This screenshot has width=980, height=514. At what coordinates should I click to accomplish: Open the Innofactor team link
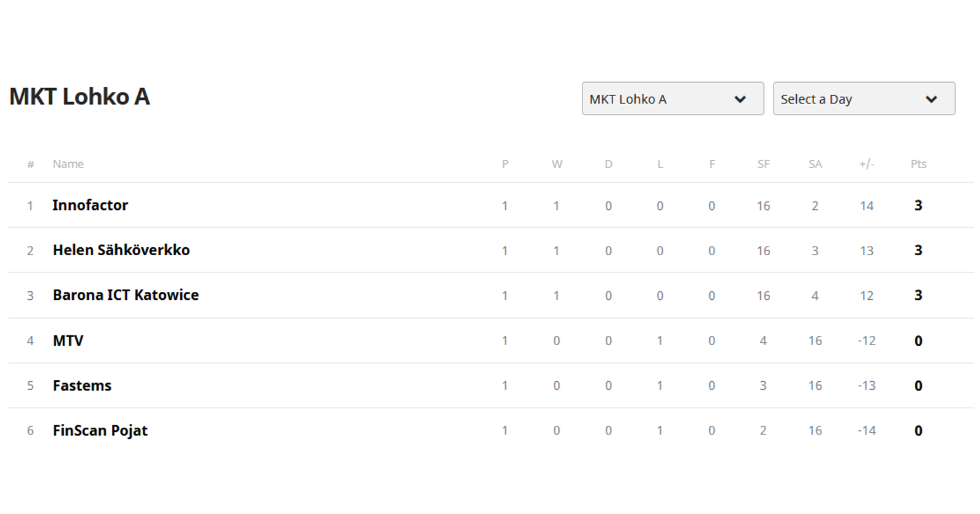click(x=90, y=206)
